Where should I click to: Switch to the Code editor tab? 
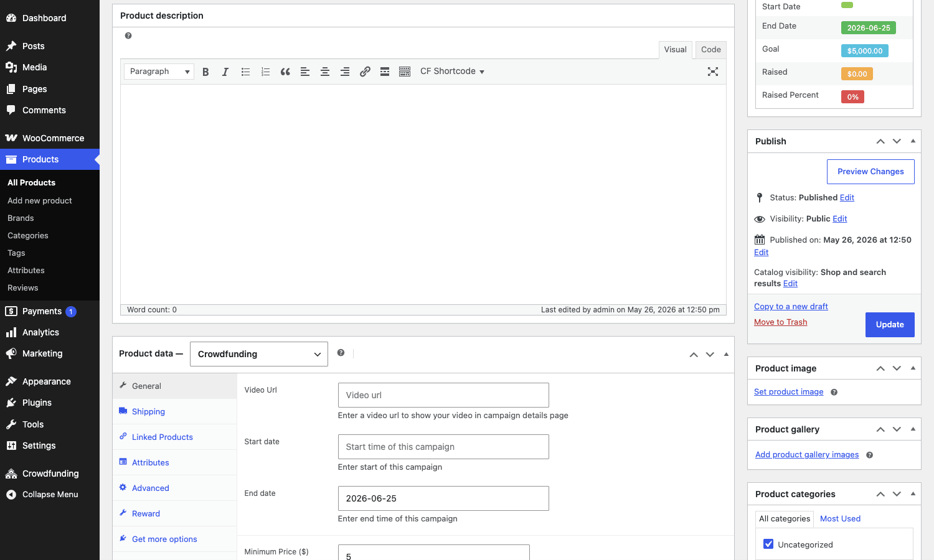click(x=710, y=50)
